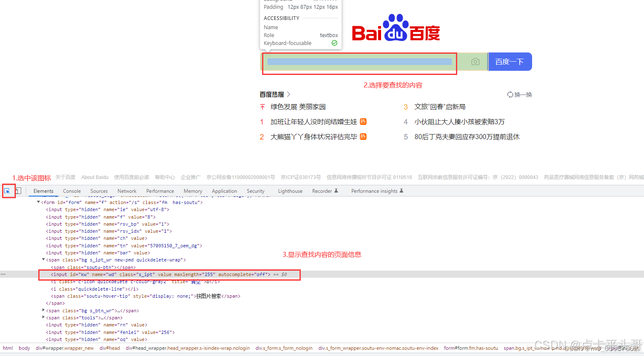The height and width of the screenshot is (356, 644).
Task: Open the Network tab
Action: [127, 191]
